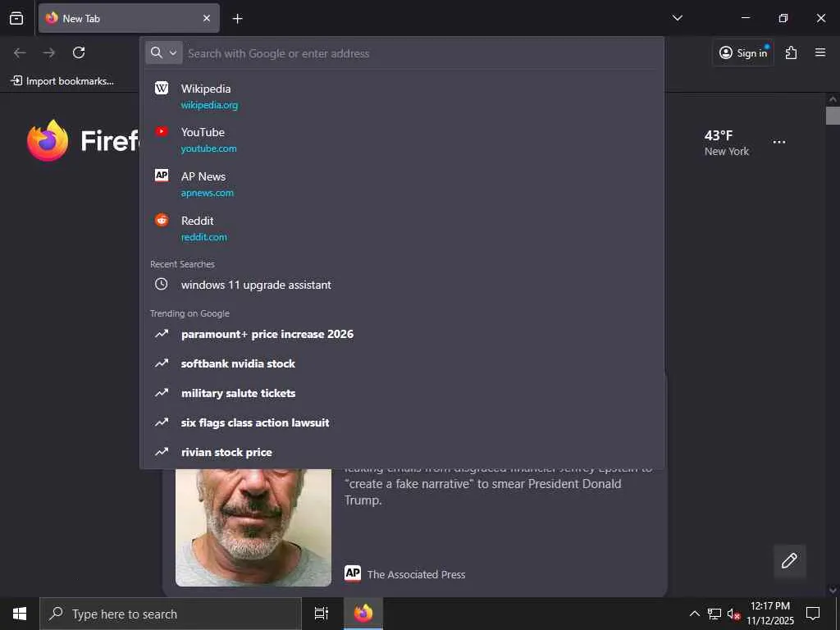The image size is (840, 630).
Task: Click the muted volume tray icon
Action: pyautogui.click(x=733, y=614)
